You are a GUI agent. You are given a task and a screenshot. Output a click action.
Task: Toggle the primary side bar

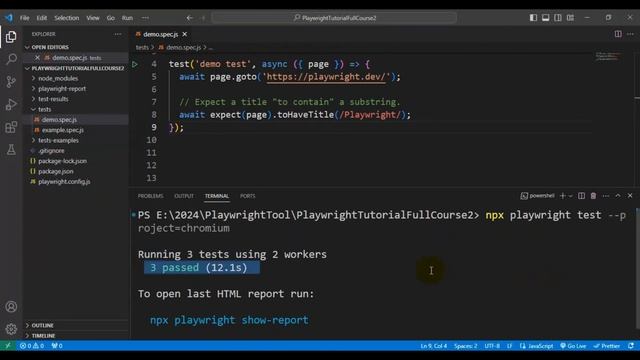pos(533,18)
